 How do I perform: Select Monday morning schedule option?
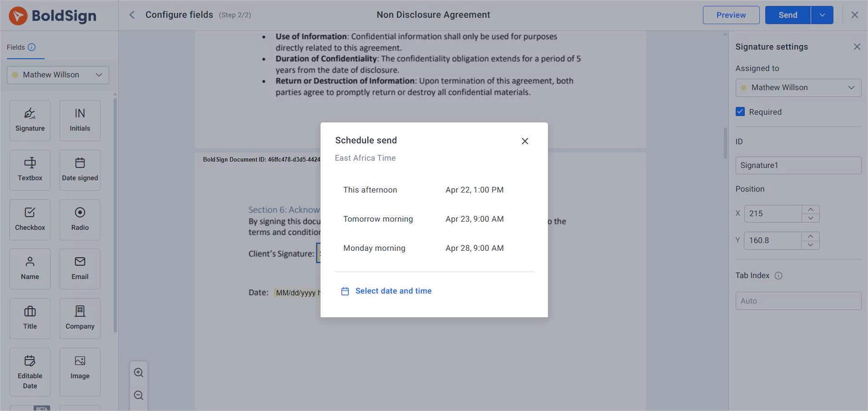[x=434, y=248]
